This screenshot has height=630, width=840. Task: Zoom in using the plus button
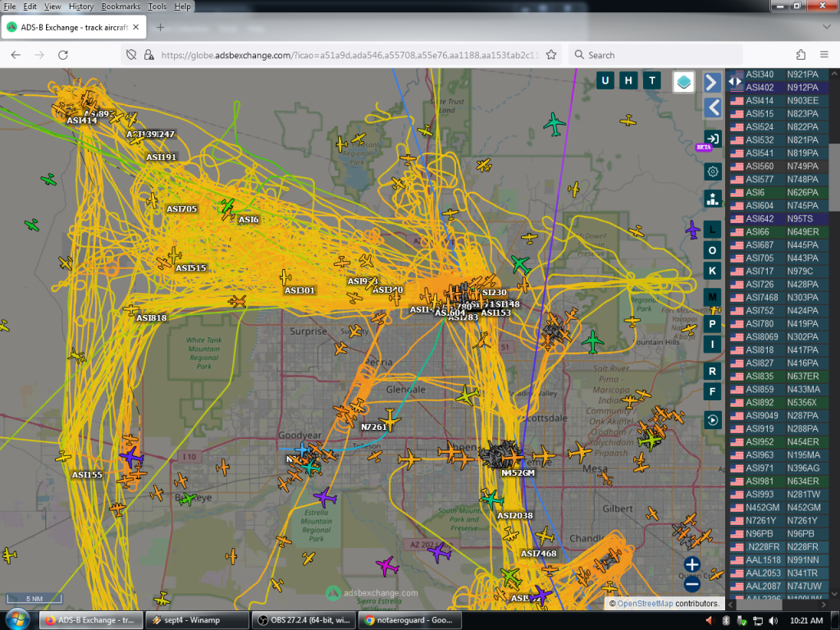pos(692,564)
